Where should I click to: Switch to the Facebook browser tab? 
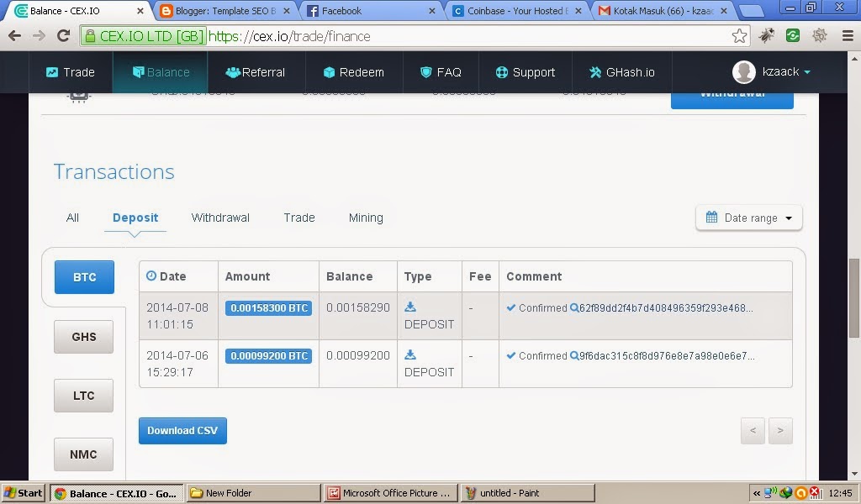point(371,10)
